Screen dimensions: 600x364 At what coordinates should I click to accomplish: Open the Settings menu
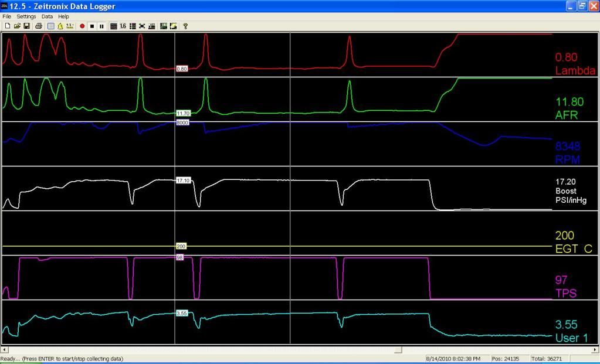[x=26, y=16]
